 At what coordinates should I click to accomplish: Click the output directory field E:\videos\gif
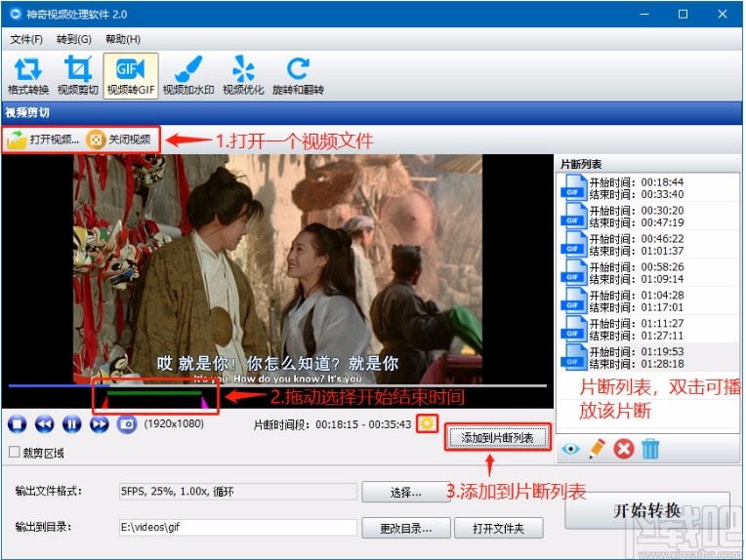[x=238, y=527]
